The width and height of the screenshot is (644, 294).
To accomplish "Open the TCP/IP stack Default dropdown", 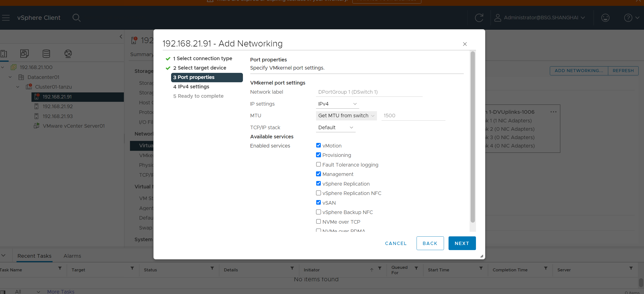I will (335, 127).
